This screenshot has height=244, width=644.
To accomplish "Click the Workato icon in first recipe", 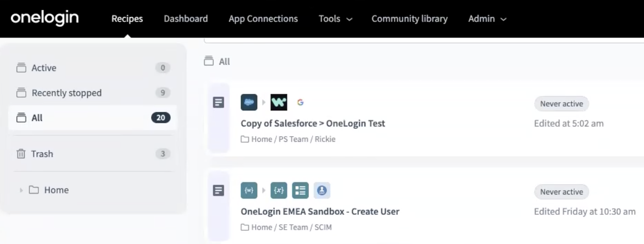I will coord(279,103).
